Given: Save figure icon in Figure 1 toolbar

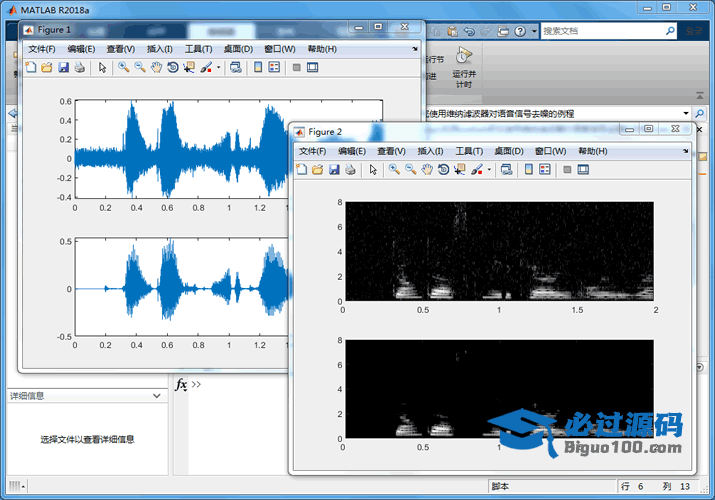Looking at the screenshot, I should (x=63, y=67).
